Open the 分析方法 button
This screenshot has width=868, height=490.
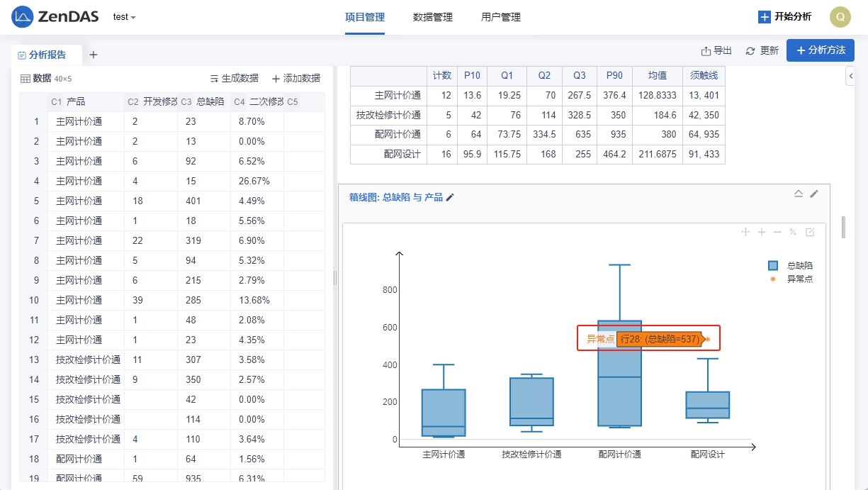[820, 50]
